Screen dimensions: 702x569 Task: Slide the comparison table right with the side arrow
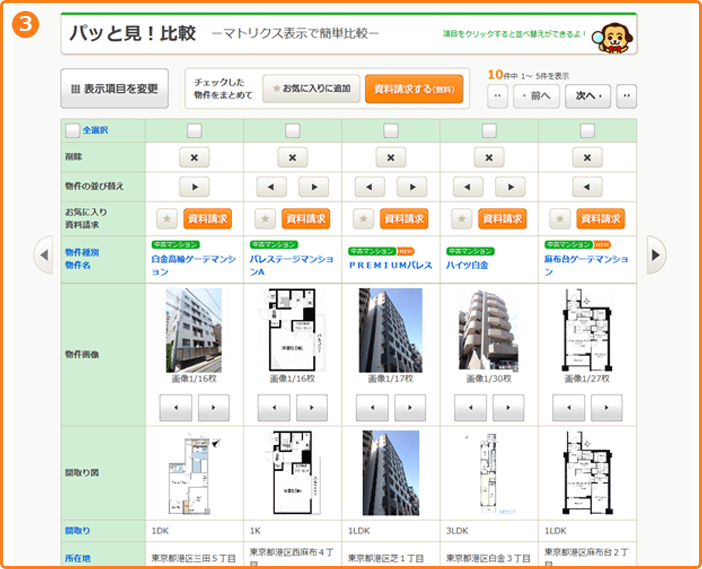pos(656,255)
